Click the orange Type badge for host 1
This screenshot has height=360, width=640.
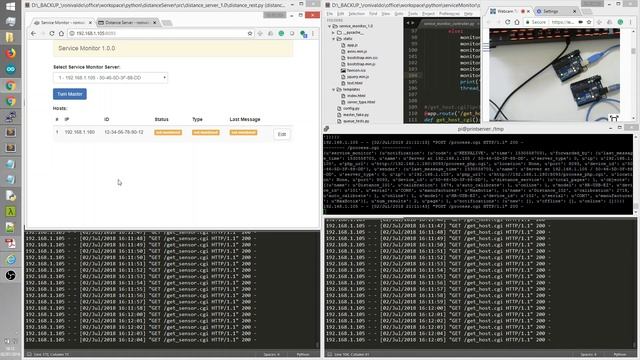[x=206, y=132]
